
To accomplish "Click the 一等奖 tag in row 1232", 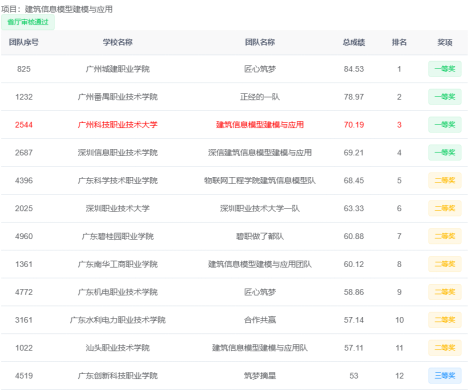I will pyautogui.click(x=445, y=97).
